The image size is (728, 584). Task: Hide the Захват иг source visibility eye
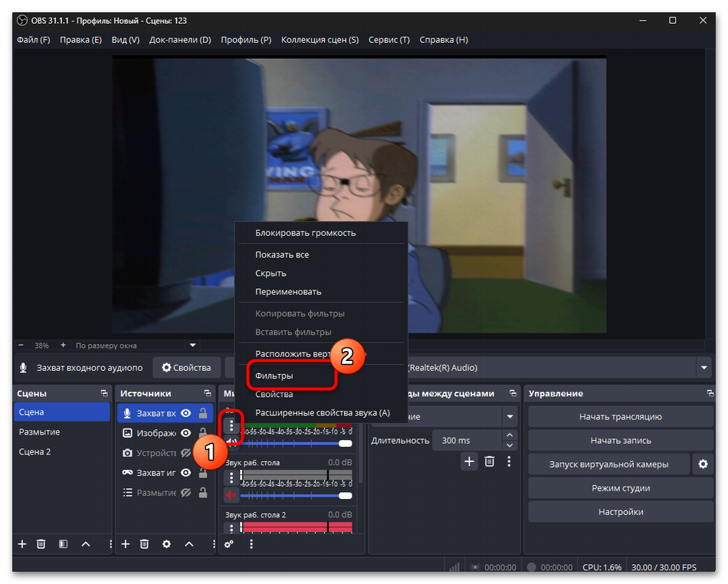(185, 473)
